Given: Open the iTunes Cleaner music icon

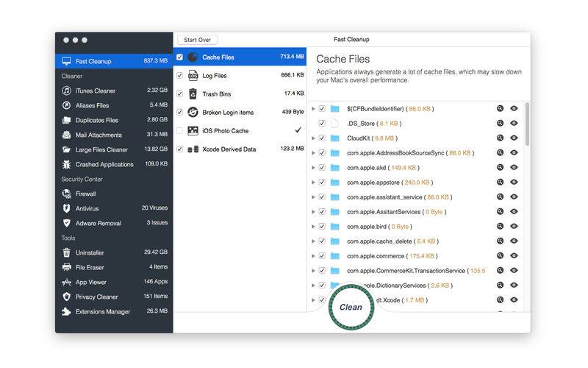Looking at the screenshot, I should tap(66, 91).
